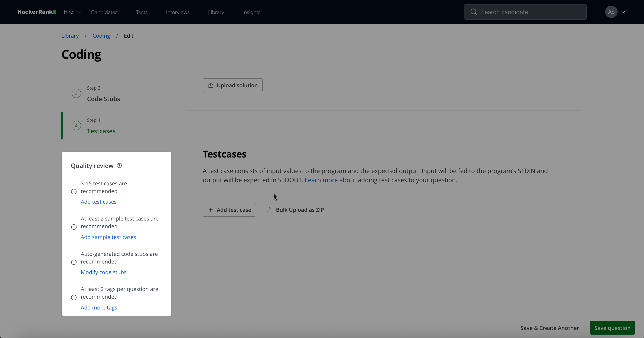This screenshot has width=644, height=338.
Task: Click Bulk Upload as ZIP
Action: click(x=296, y=210)
